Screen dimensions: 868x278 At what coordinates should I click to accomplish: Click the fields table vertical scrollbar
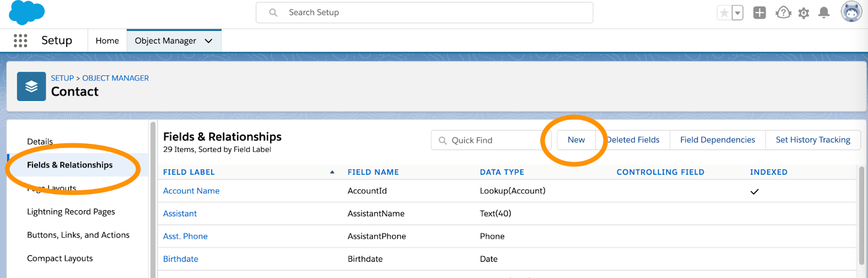(x=861, y=217)
